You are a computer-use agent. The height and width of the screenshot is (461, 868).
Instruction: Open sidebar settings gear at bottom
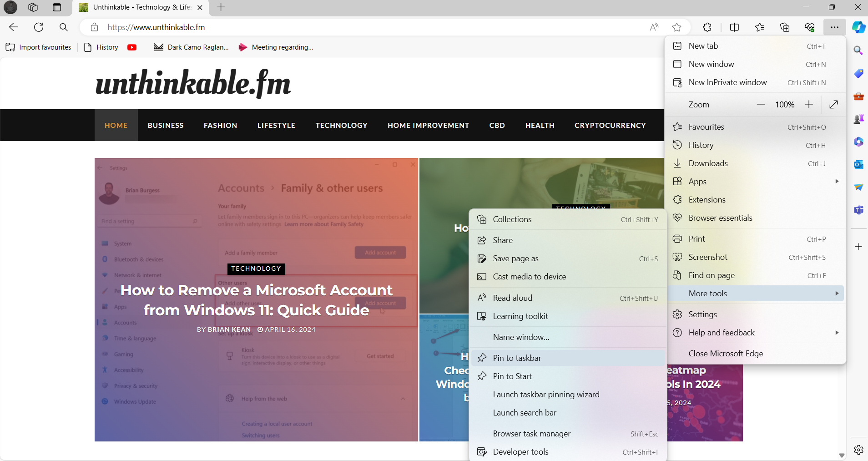tap(858, 450)
